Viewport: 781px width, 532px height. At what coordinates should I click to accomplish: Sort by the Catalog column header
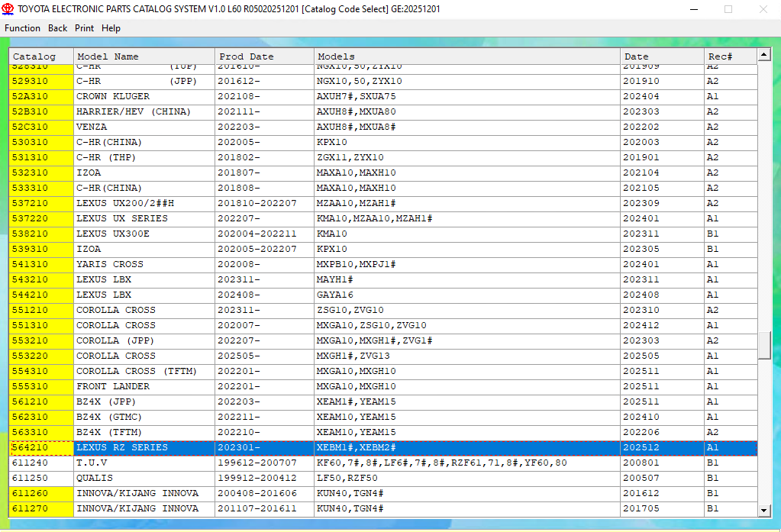41,56
